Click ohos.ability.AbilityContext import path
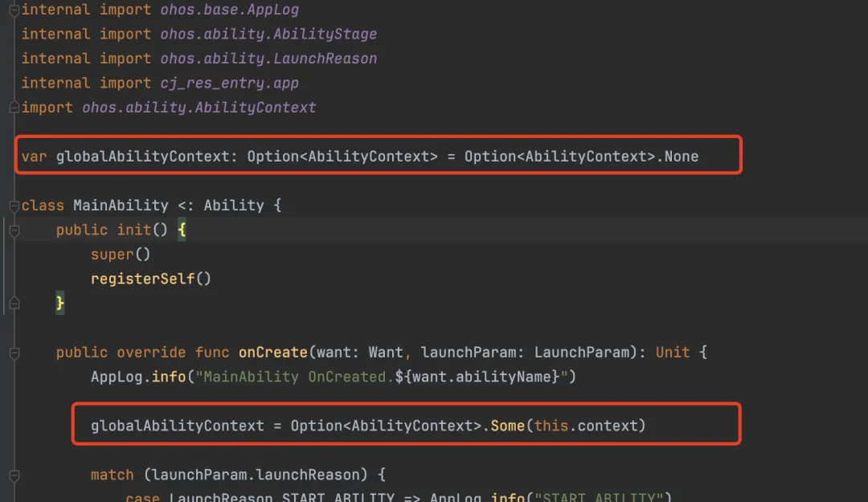The height and width of the screenshot is (502, 868). click(199, 108)
